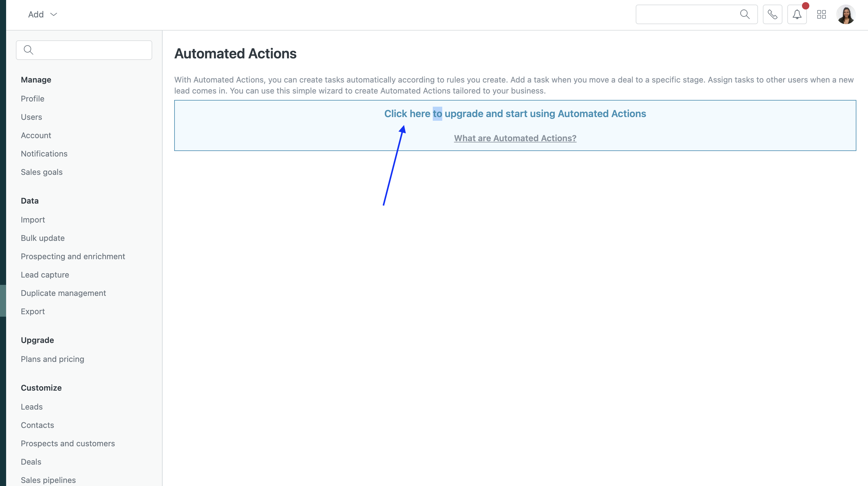Click the upgrade Automated Actions link

(515, 114)
